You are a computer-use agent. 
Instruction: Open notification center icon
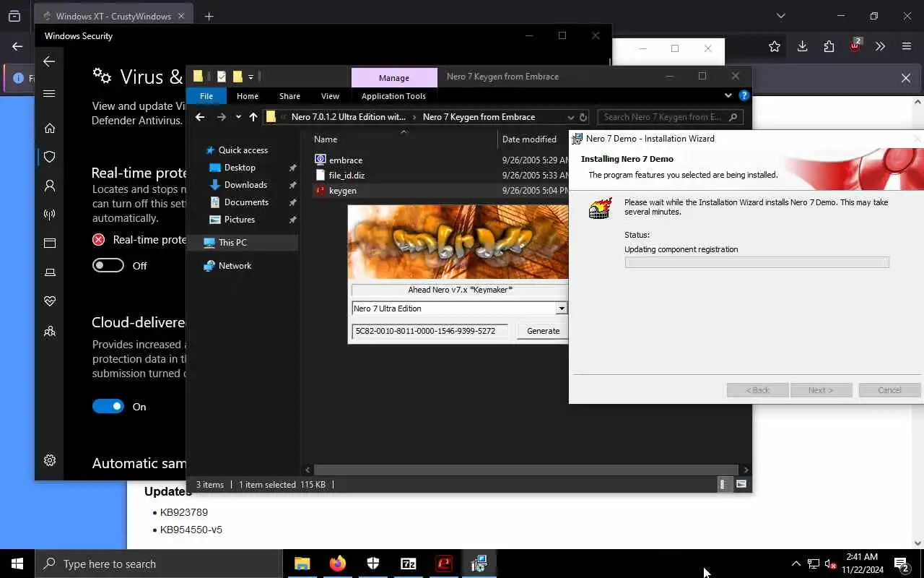pyautogui.click(x=902, y=564)
